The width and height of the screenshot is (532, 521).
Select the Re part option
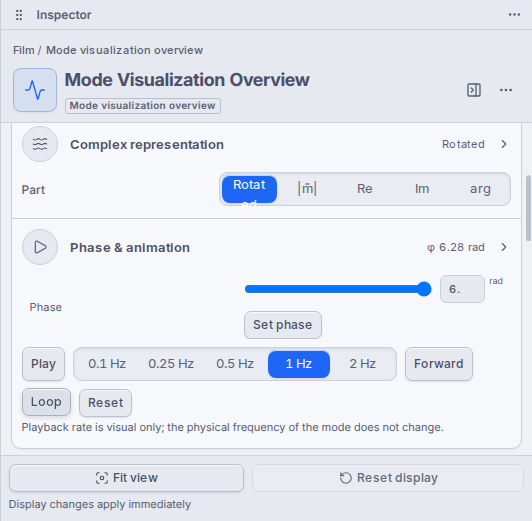click(365, 189)
